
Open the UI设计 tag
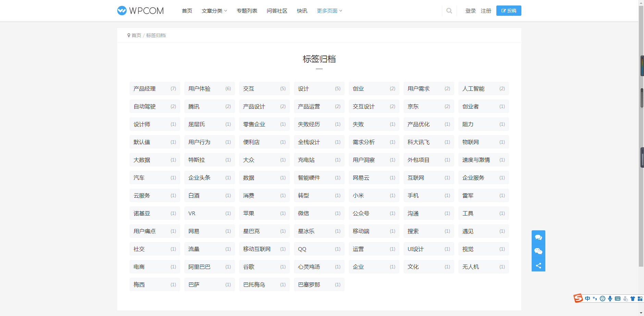tap(429, 249)
